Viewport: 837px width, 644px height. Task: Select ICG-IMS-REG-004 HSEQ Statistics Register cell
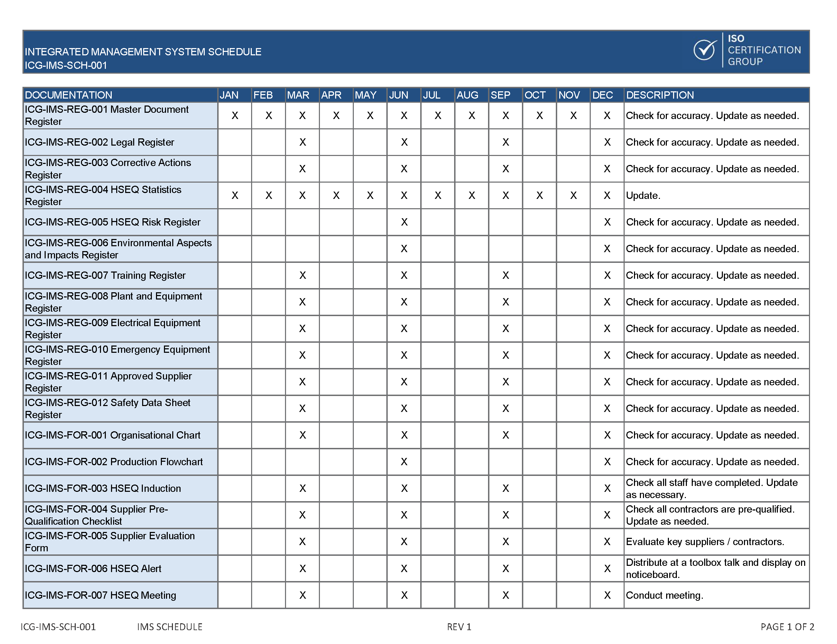coord(120,195)
